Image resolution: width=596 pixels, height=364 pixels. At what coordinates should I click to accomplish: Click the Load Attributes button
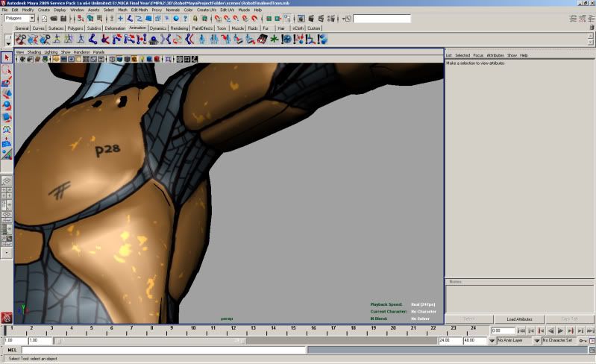click(x=520, y=319)
